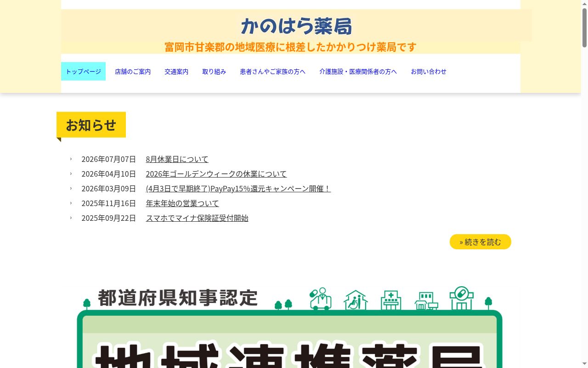Viewport: 588px width, 368px height.
Task: Open the 店舗のご案内 menu item
Action: [133, 71]
